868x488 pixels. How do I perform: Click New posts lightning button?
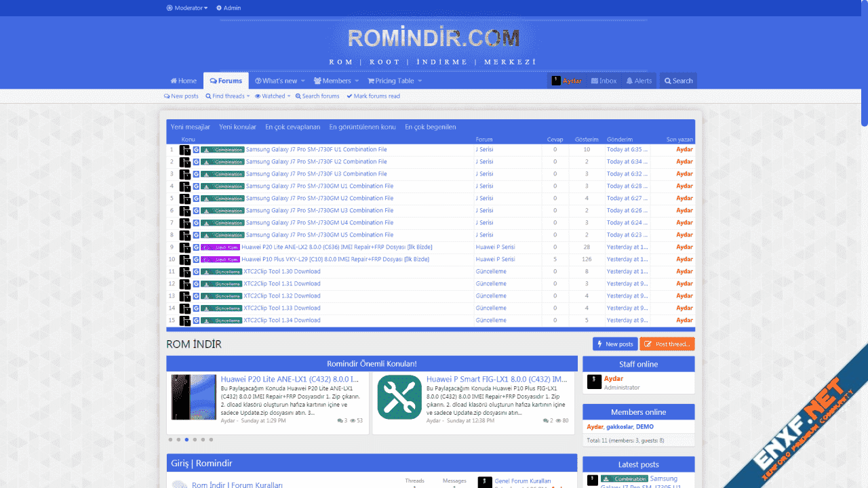tap(615, 344)
